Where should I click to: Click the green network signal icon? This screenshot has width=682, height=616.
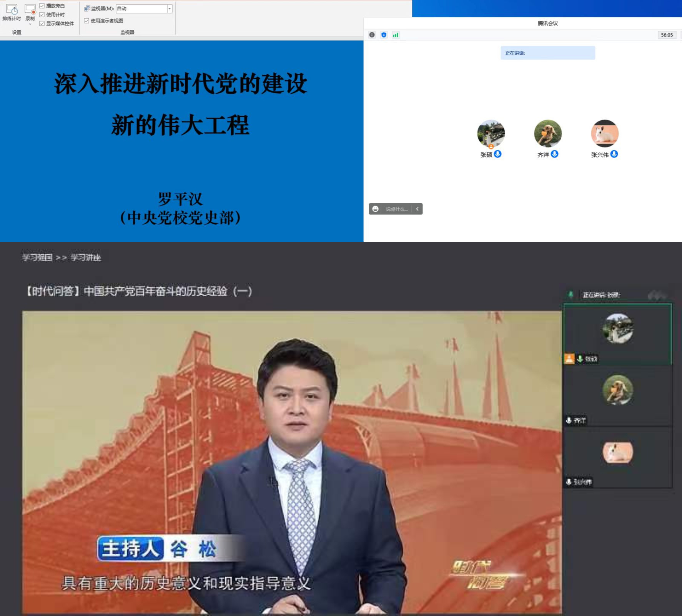click(396, 35)
